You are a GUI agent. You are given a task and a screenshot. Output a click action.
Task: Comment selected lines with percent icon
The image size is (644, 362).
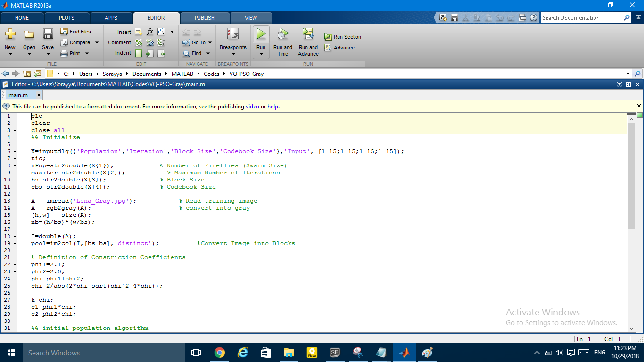point(139,42)
